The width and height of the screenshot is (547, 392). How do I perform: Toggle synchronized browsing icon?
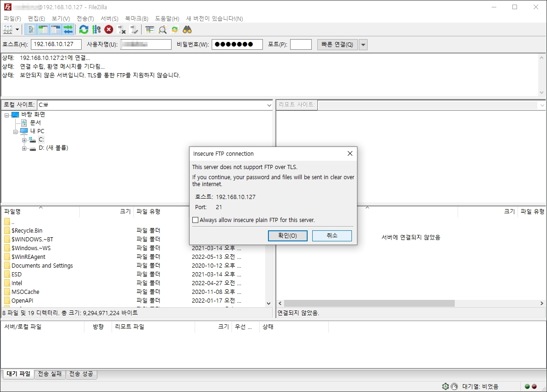click(175, 29)
